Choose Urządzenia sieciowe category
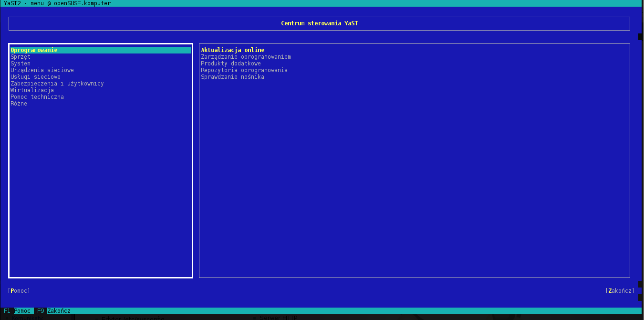644x320 pixels. (x=42, y=70)
